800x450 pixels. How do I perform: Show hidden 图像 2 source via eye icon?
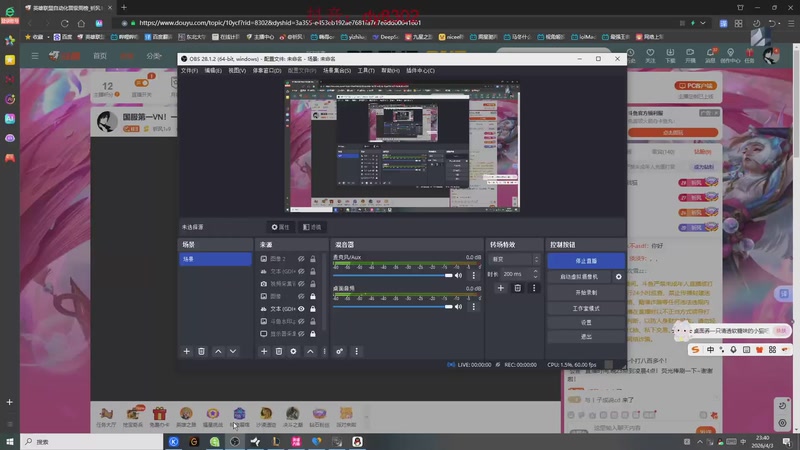[x=302, y=259]
